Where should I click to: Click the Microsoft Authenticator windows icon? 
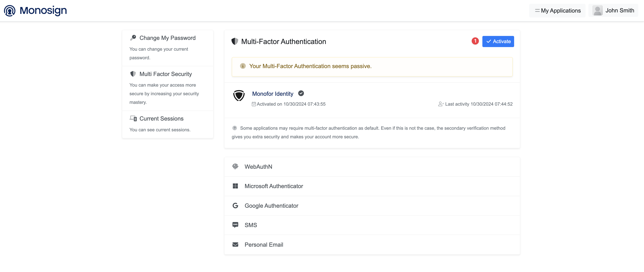pos(235,186)
